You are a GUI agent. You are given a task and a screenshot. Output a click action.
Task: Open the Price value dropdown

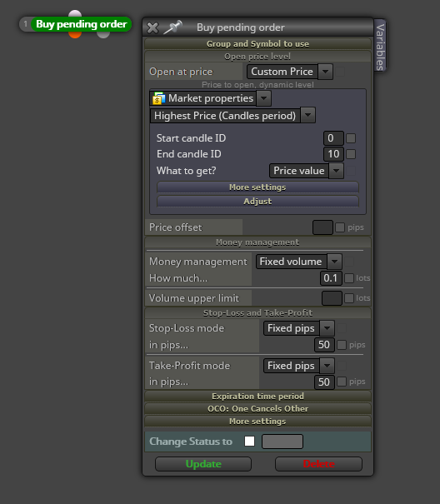[x=307, y=171]
